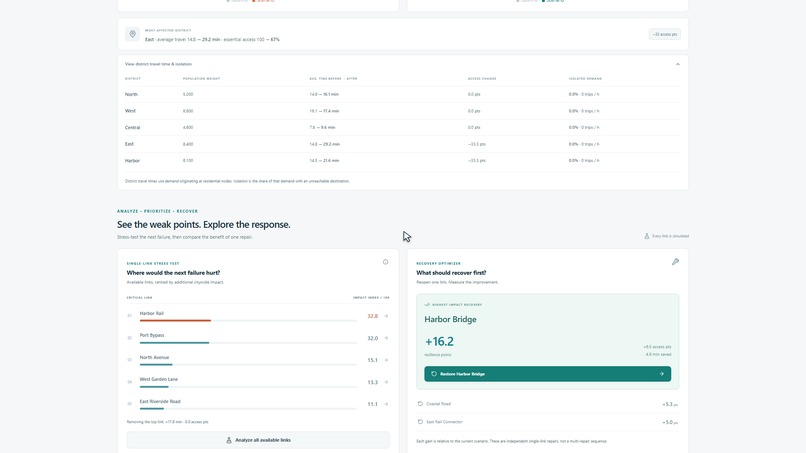Click the East district row name

coord(129,144)
